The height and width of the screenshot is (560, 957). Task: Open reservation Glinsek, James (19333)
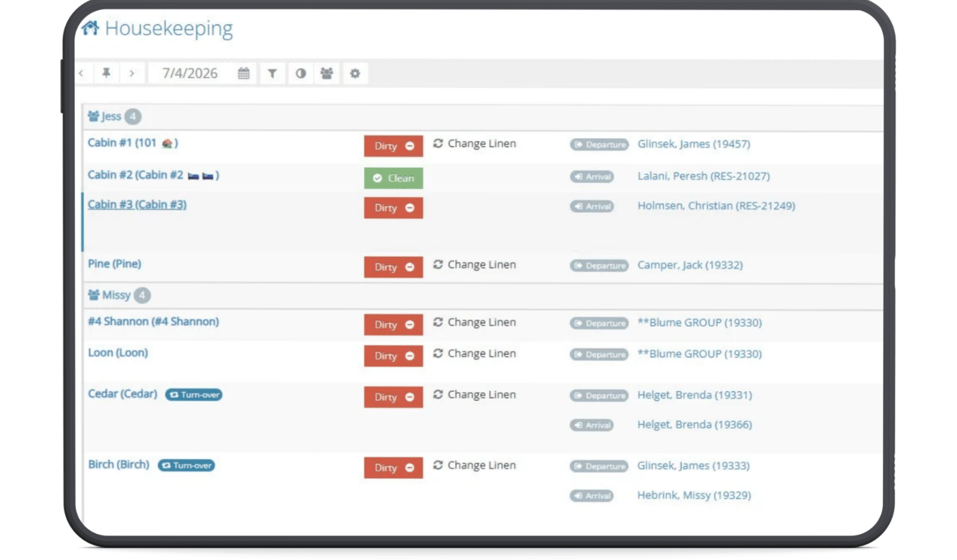(694, 466)
